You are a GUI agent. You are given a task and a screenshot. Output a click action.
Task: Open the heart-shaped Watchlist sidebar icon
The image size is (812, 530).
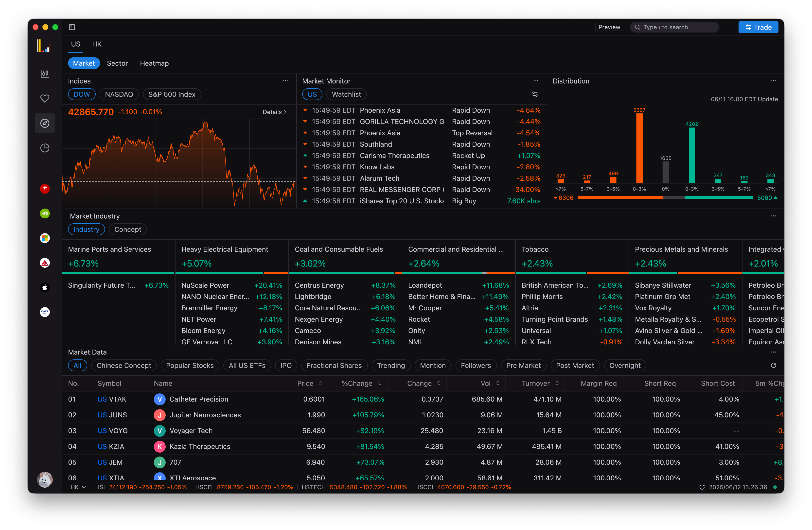(45, 98)
